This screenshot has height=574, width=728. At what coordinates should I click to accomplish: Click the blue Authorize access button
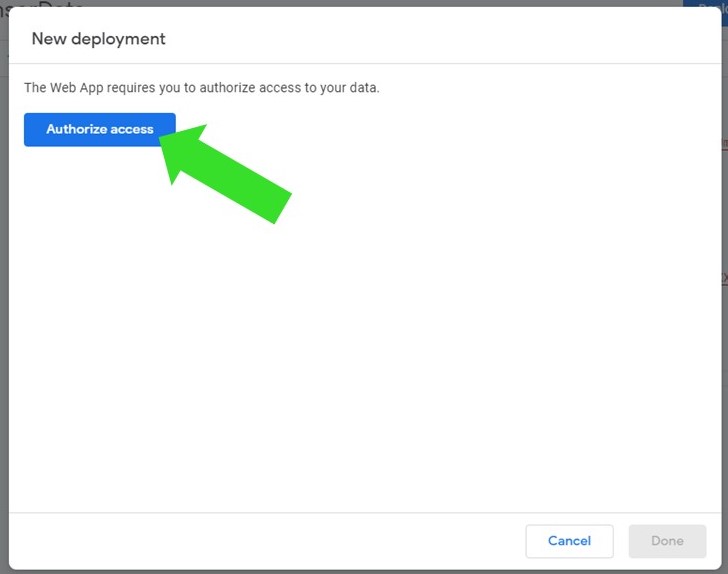(100, 129)
